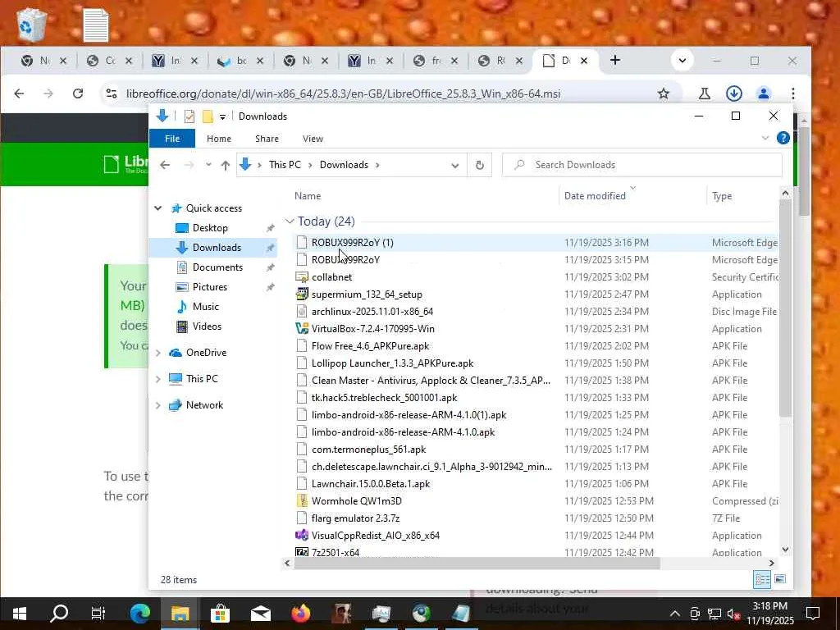Expand the Network tree node

[x=158, y=405]
